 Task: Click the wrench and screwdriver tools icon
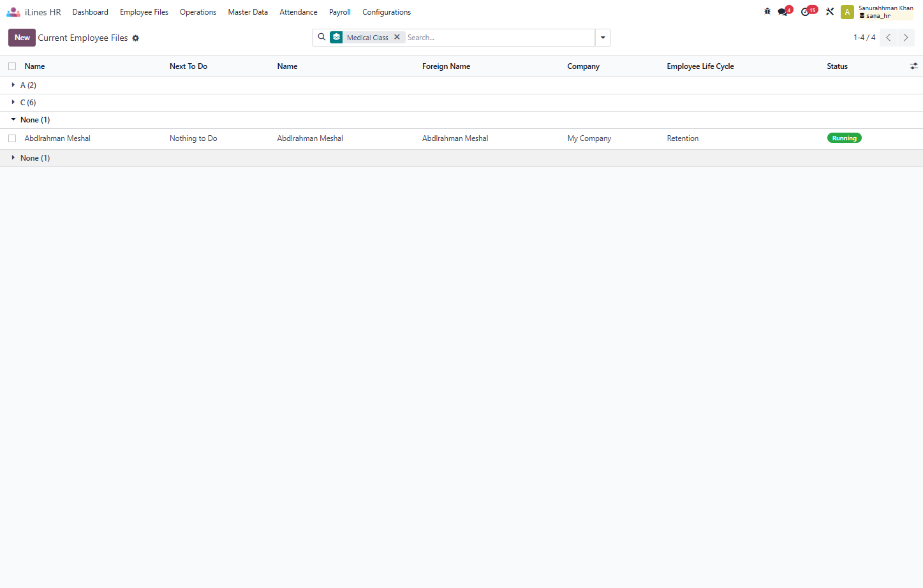(830, 11)
